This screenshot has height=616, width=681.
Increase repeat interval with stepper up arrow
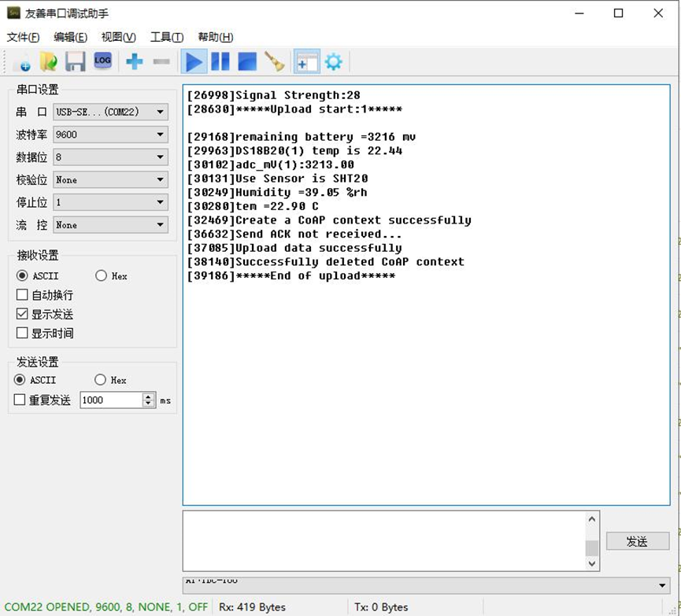click(x=149, y=397)
